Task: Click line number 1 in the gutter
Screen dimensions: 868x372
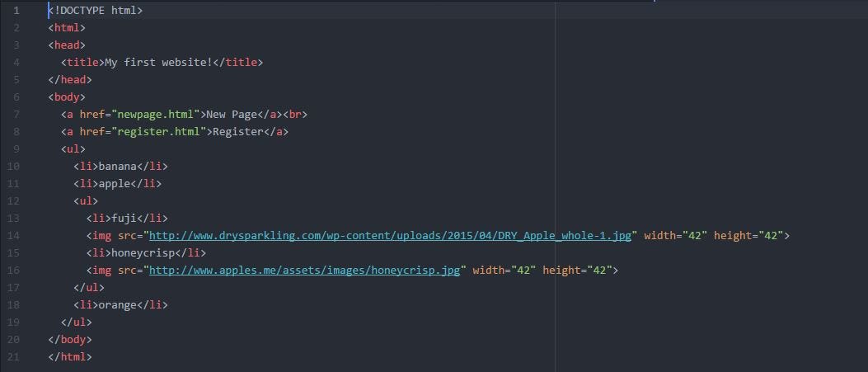Action: (x=16, y=11)
